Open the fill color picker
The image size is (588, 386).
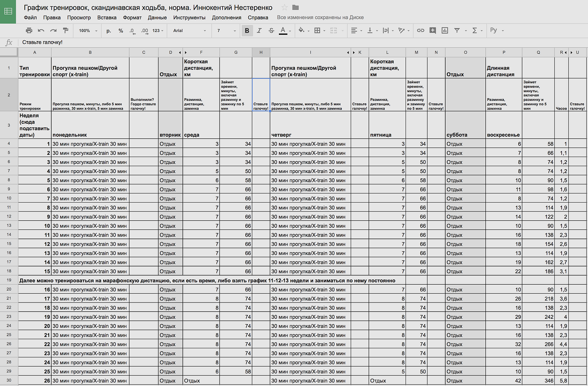click(303, 31)
